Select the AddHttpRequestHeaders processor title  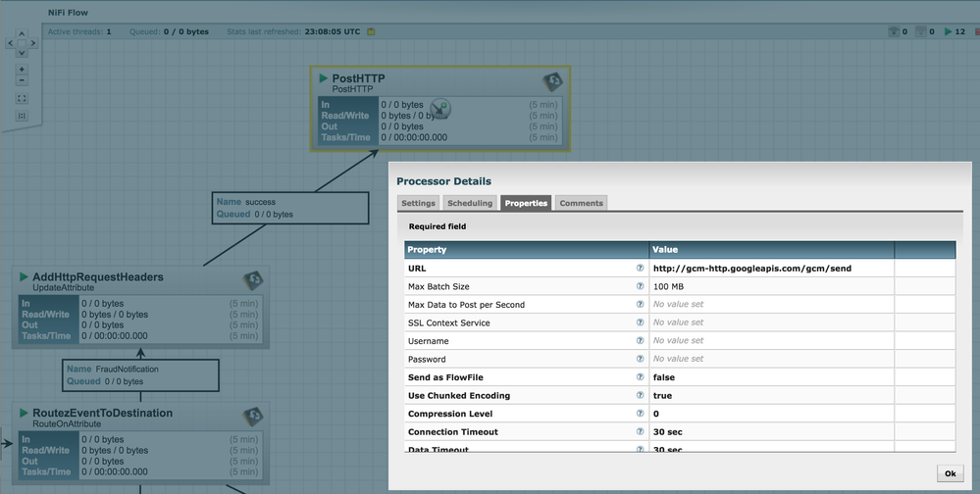coord(97,276)
